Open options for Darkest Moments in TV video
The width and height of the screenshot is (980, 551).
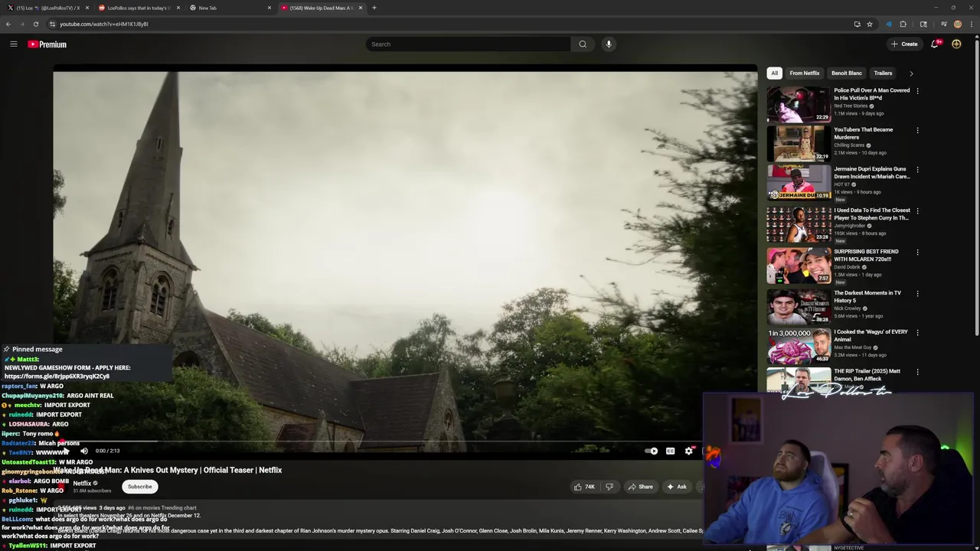(917, 293)
